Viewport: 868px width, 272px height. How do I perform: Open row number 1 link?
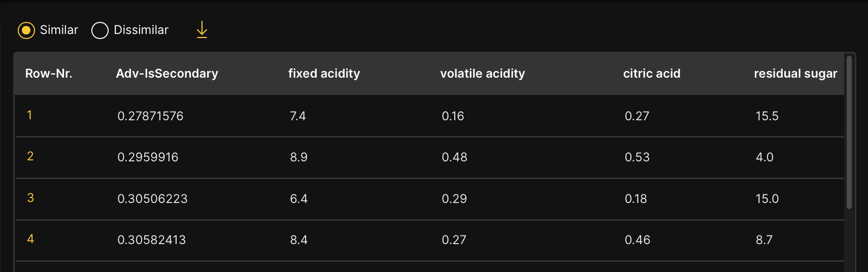point(29,115)
